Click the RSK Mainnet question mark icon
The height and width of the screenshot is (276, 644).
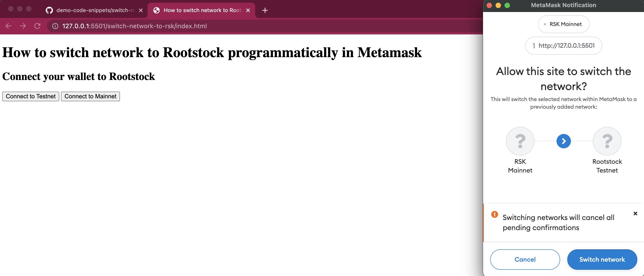pyautogui.click(x=520, y=141)
